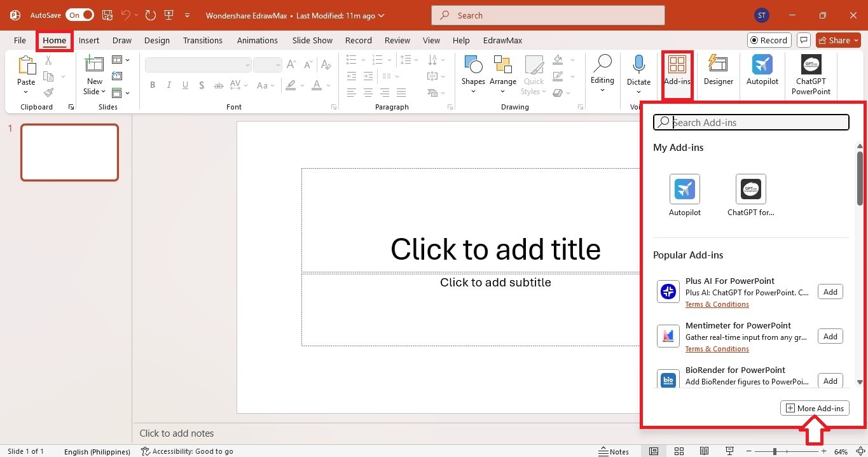
Task: Click the More Add-ins button
Action: click(815, 408)
